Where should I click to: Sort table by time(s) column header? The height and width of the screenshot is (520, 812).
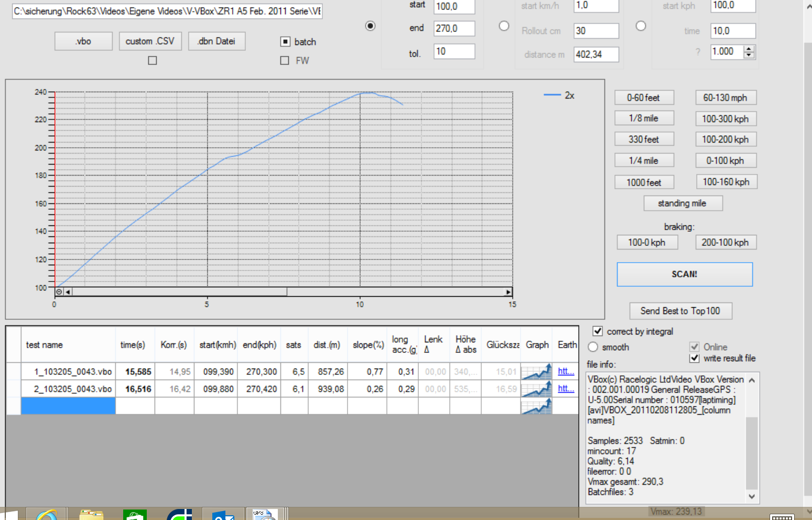133,345
